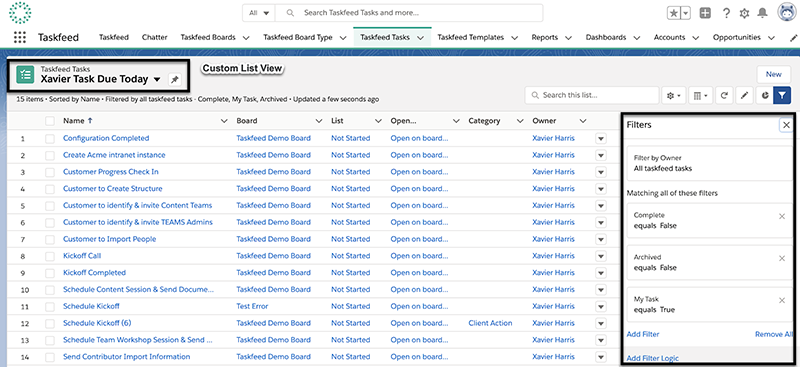
Task: Click the New button
Action: 773,74
